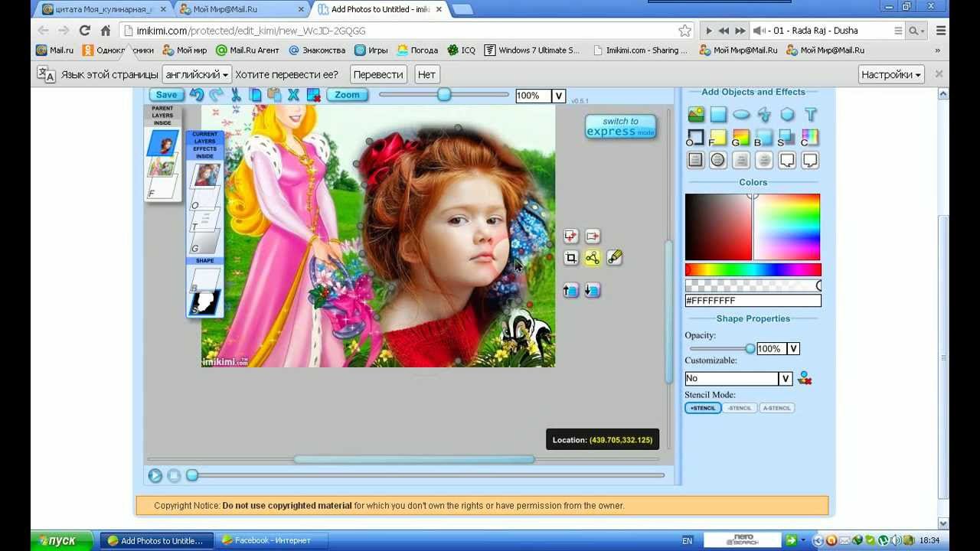Select the yellow marker brush tool

pos(614,258)
